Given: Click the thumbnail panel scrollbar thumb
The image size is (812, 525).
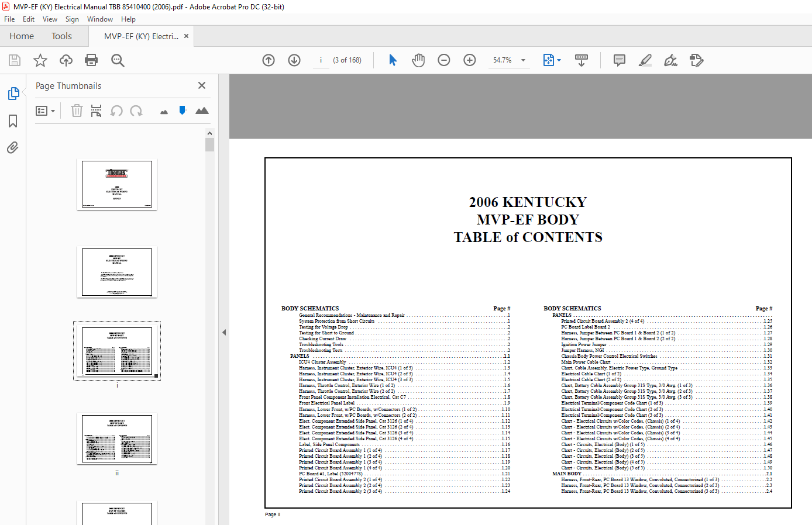Looking at the screenshot, I should coord(210,144).
